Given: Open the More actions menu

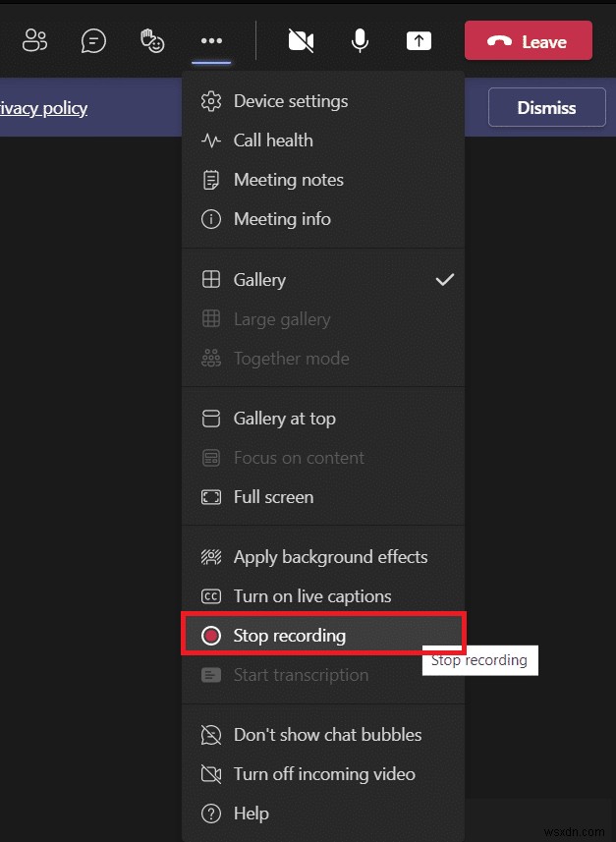Looking at the screenshot, I should (x=209, y=40).
